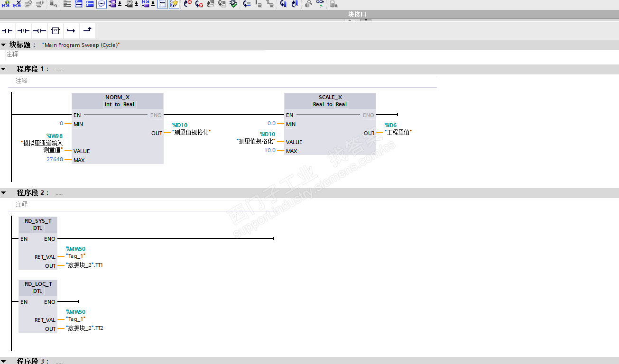Insert an output coil from favorites
619x364 pixels.
tap(39, 31)
